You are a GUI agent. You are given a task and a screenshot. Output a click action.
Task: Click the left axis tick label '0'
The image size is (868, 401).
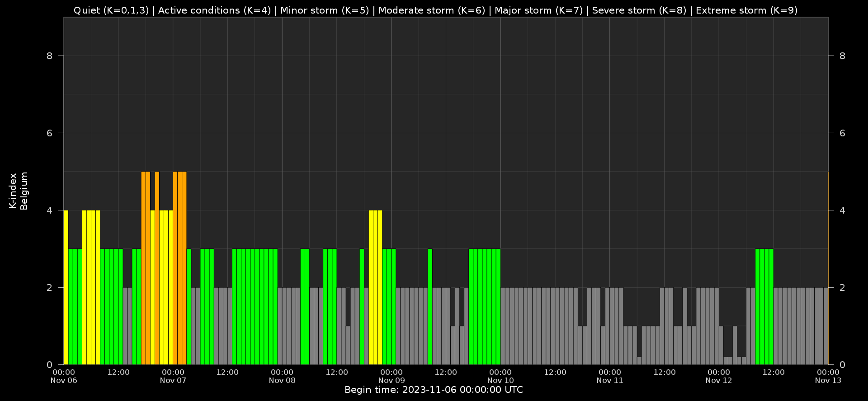point(49,364)
